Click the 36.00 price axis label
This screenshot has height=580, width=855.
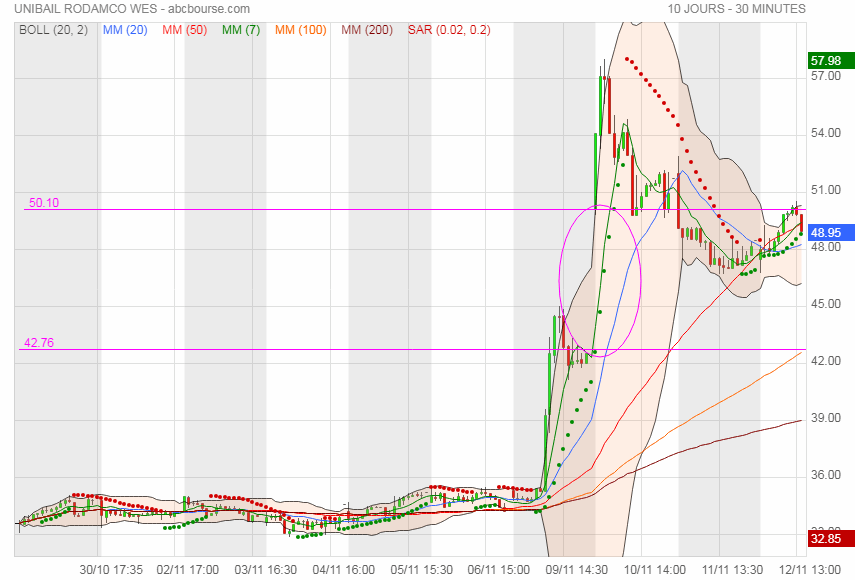coord(826,475)
